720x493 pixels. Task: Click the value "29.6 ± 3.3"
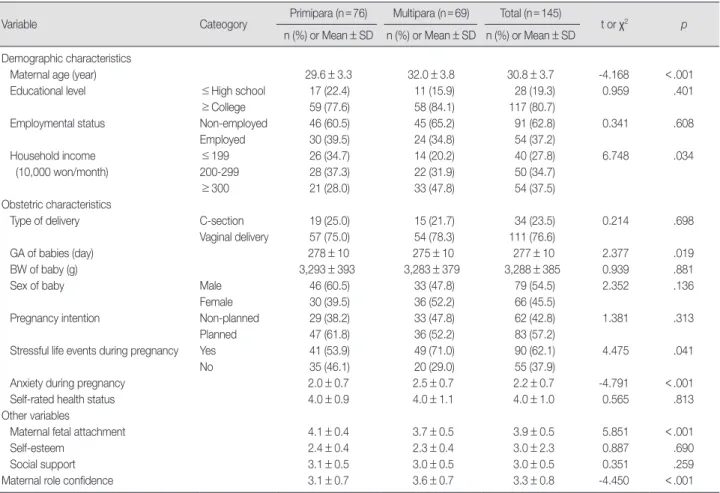(328, 75)
